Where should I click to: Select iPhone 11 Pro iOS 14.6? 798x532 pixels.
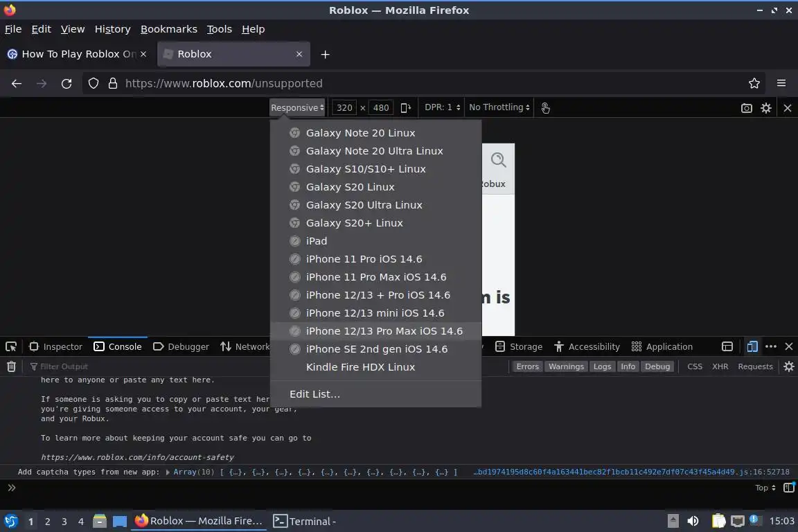click(x=375, y=259)
